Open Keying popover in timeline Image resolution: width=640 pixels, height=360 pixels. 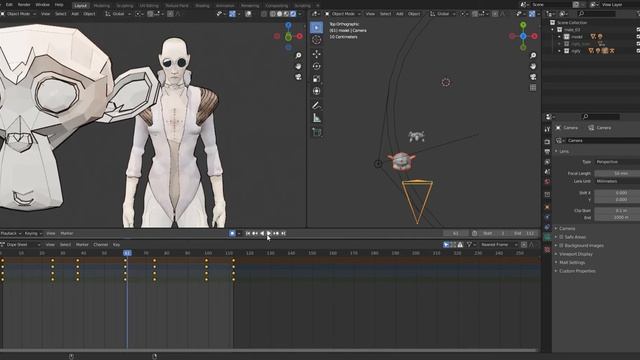tap(33, 233)
